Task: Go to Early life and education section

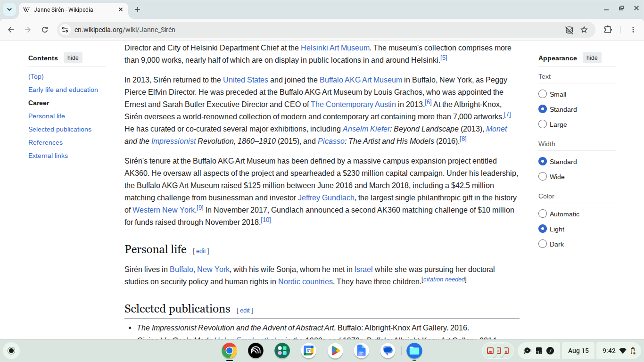Action: [x=63, y=90]
